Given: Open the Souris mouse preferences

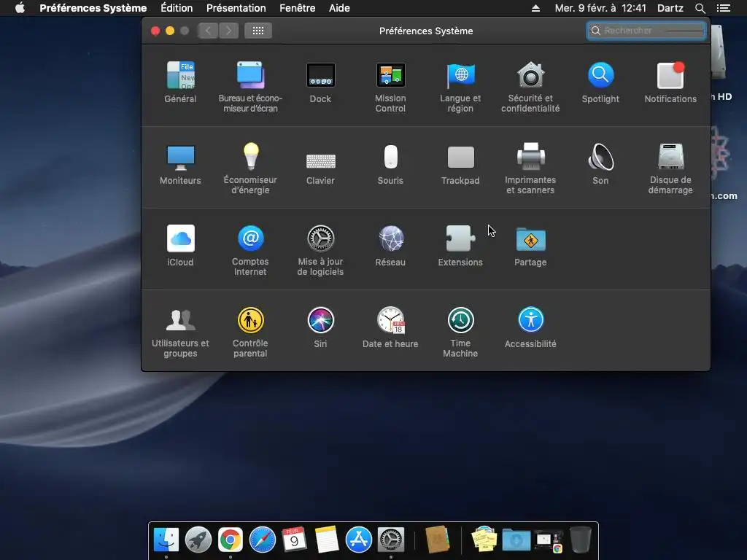Looking at the screenshot, I should [390, 164].
